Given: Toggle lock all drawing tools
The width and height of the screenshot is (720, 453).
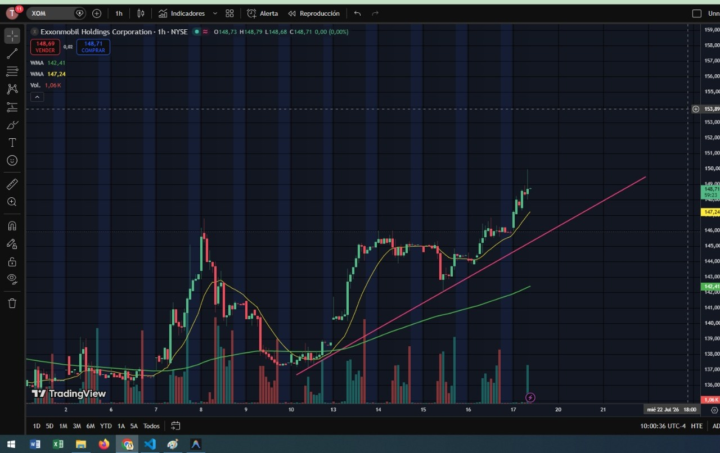Looking at the screenshot, I should pos(12,262).
